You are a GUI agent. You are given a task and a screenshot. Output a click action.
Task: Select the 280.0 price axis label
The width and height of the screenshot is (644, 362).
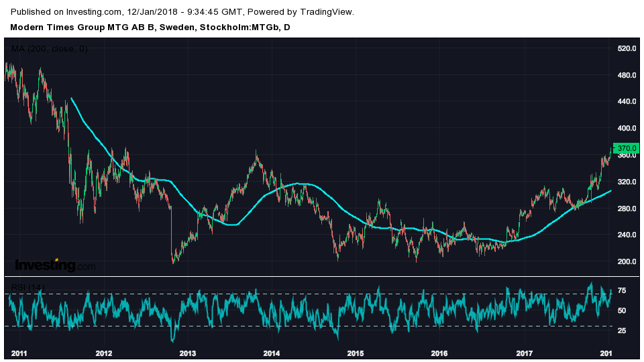pos(627,208)
